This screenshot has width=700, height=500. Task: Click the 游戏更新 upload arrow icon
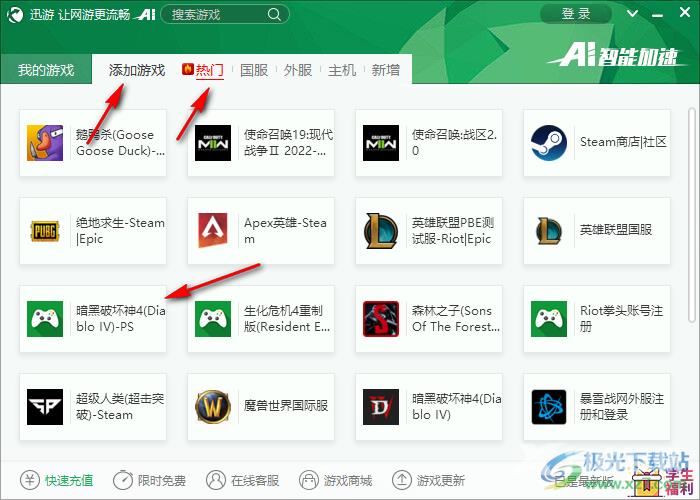click(402, 480)
